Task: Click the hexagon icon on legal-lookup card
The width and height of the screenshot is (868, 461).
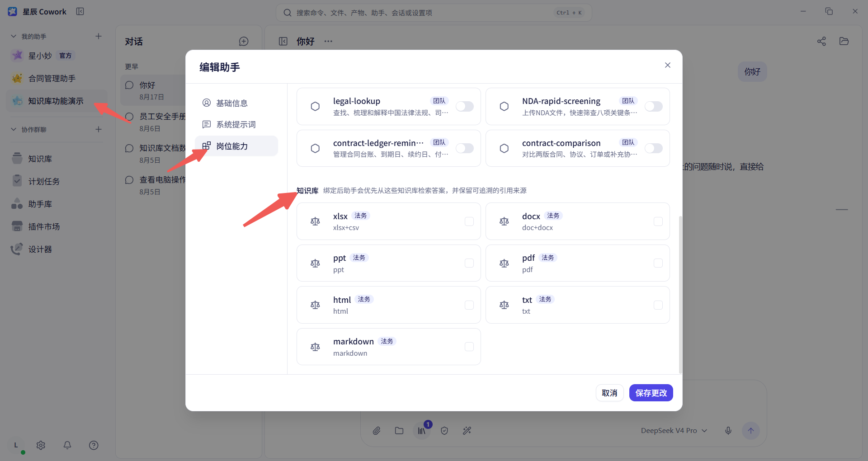Action: point(315,106)
